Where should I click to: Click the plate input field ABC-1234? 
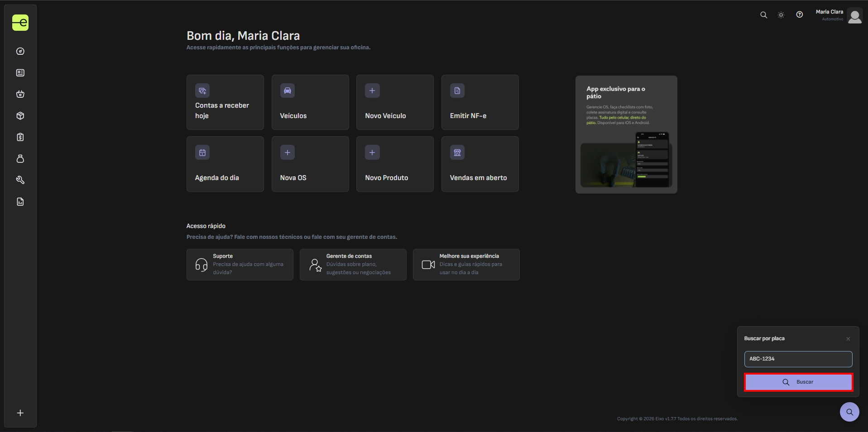coord(798,359)
